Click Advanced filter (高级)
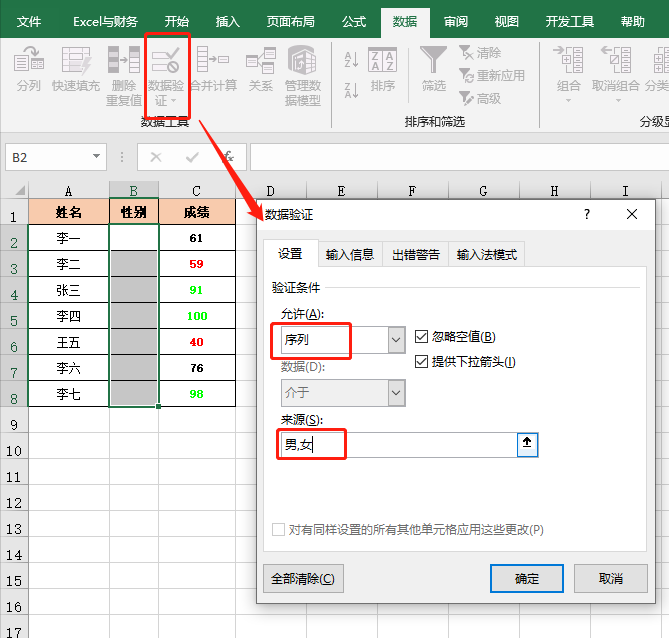The image size is (669, 638). pyautogui.click(x=480, y=99)
